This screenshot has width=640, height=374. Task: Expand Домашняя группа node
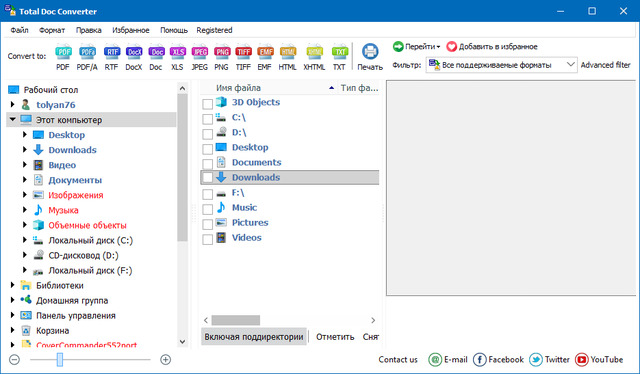[x=13, y=300]
